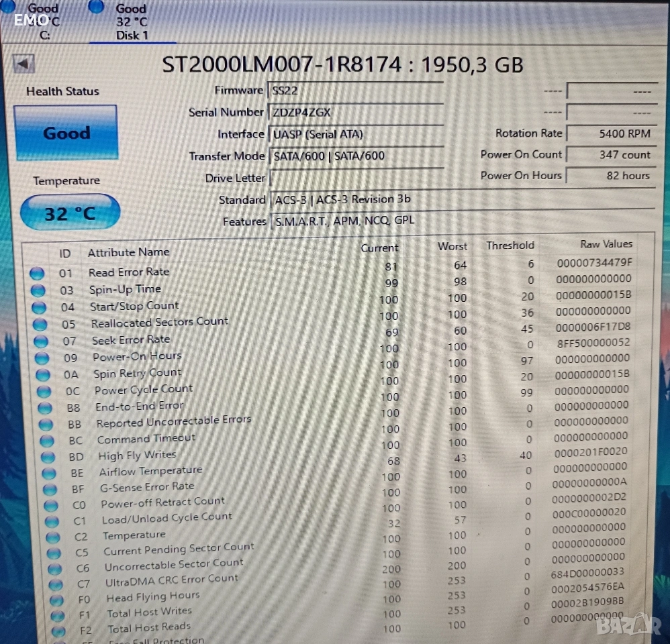The height and width of the screenshot is (644, 670).
Task: Select the Airflow Temperature attribute name
Action: (150, 471)
